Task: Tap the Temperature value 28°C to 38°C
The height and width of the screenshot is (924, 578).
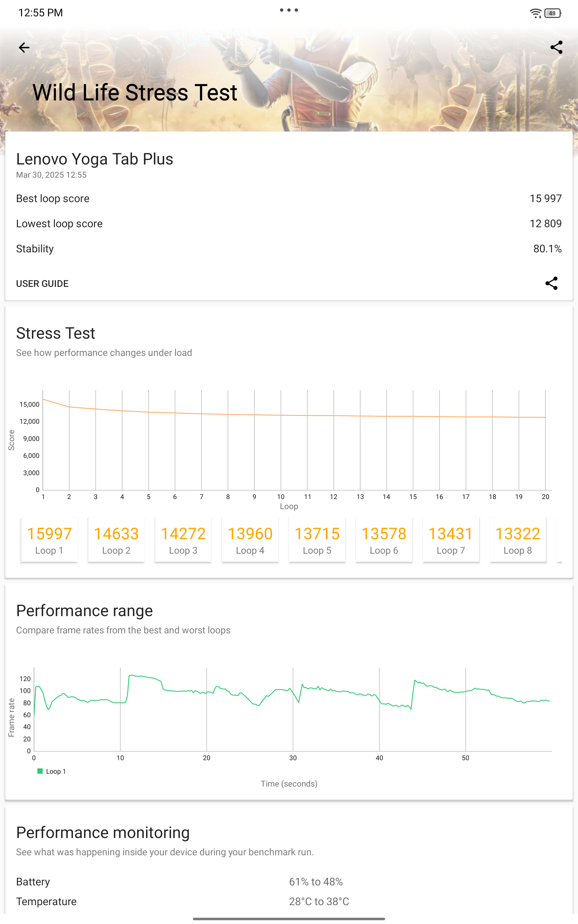Action: pos(319,902)
